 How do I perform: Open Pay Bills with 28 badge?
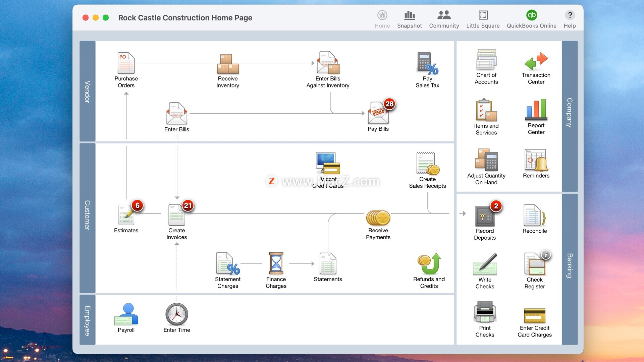pos(378,113)
